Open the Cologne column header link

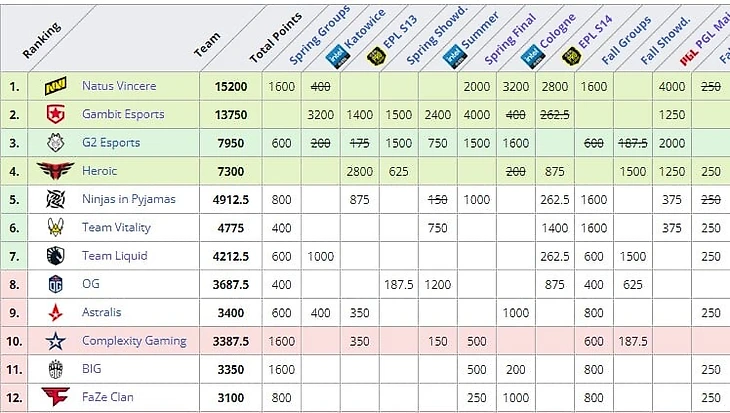(558, 31)
